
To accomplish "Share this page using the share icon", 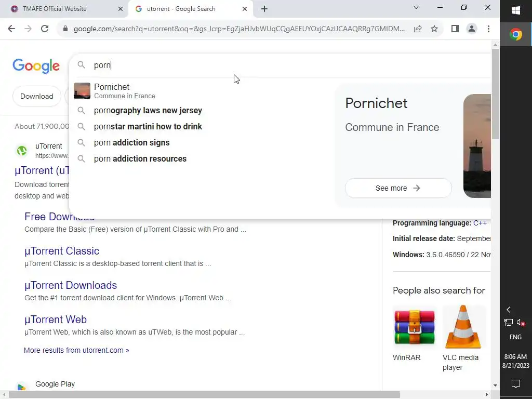I will coord(418,29).
